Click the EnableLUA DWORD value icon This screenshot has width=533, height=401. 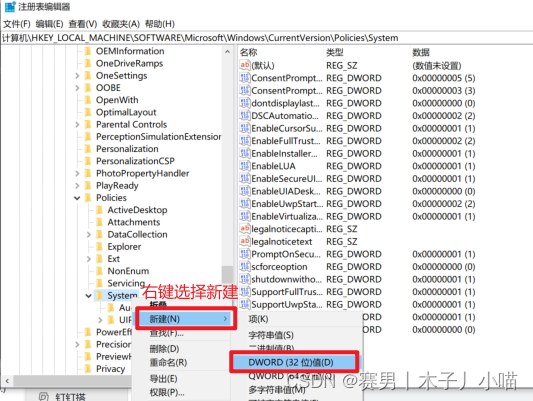245,166
